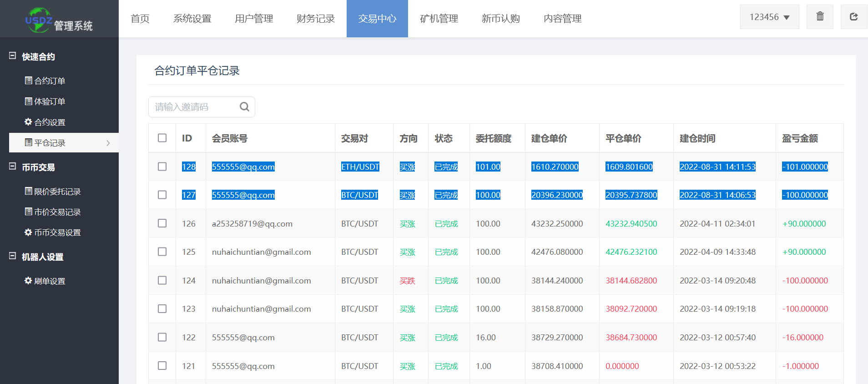
Task: Click the share/exit icon at top right
Action: (x=853, y=17)
